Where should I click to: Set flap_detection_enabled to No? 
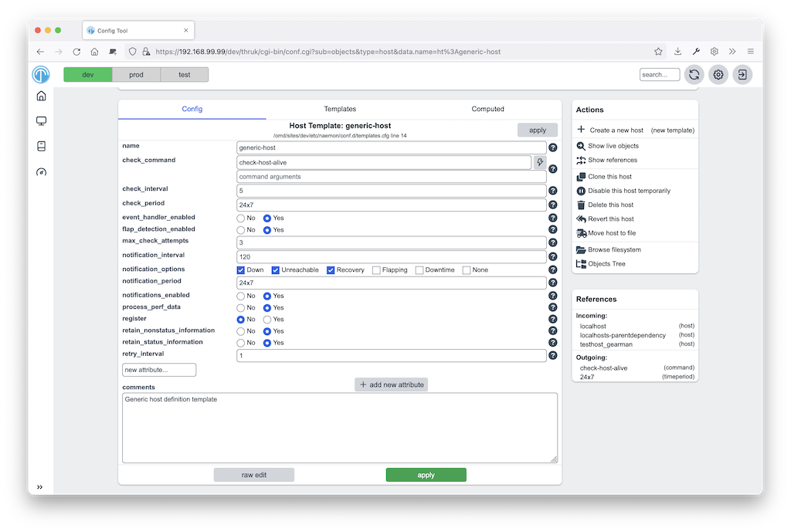click(241, 230)
